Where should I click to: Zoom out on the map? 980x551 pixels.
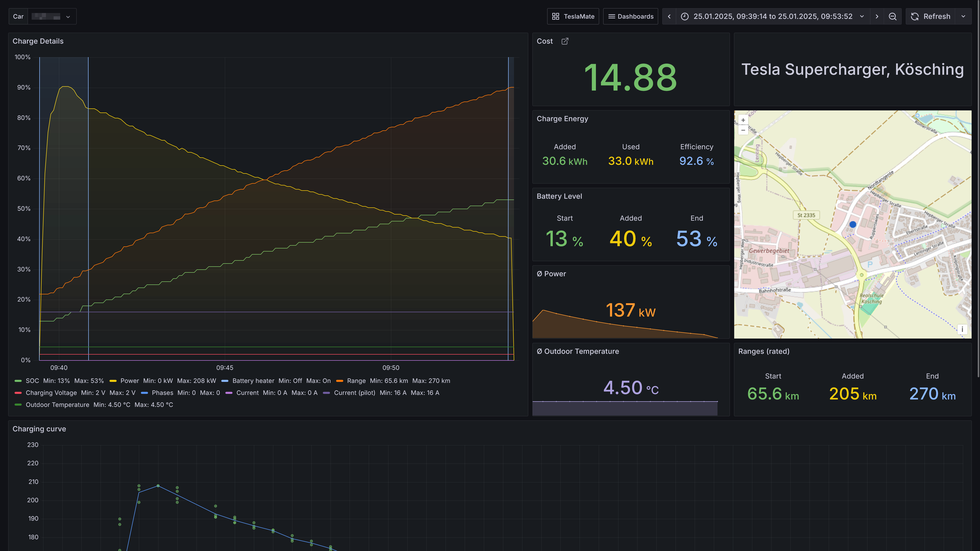743,130
